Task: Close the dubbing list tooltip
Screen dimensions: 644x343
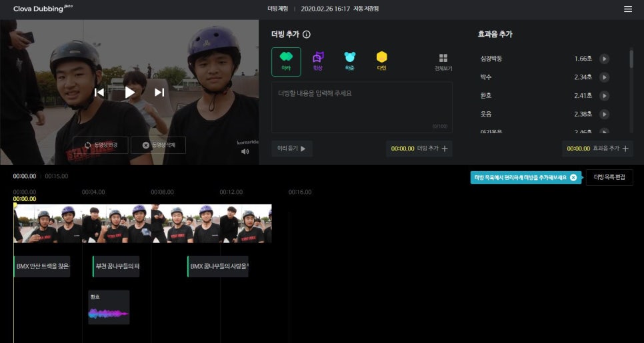Action: click(x=573, y=178)
